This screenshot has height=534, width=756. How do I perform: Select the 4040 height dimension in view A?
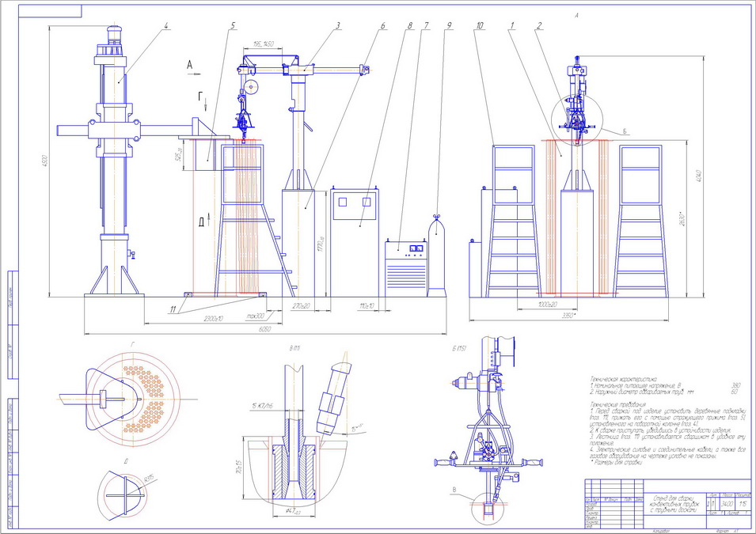[x=700, y=176]
